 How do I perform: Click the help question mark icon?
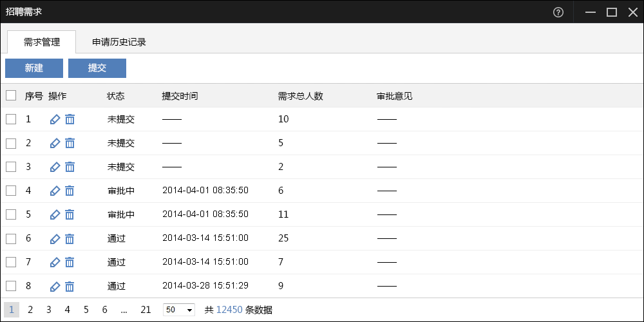(x=558, y=12)
